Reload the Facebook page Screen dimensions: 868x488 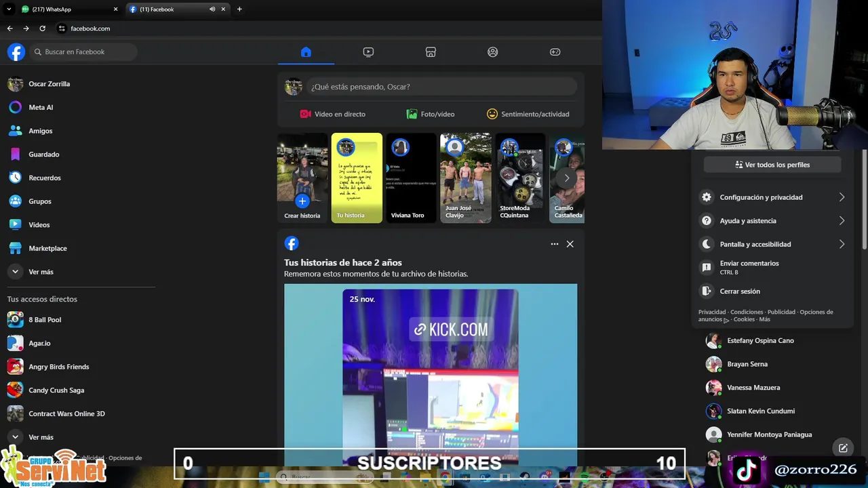pyautogui.click(x=42, y=28)
